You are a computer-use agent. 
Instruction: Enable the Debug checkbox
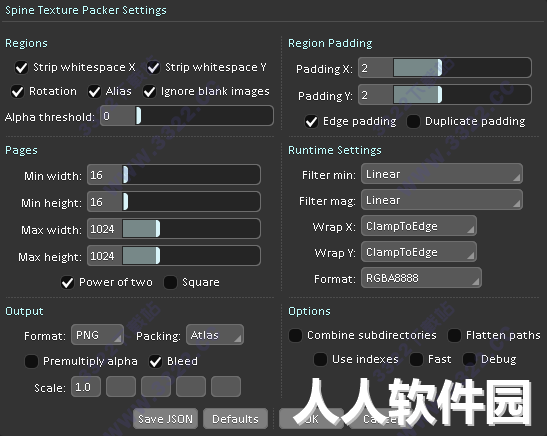point(470,359)
